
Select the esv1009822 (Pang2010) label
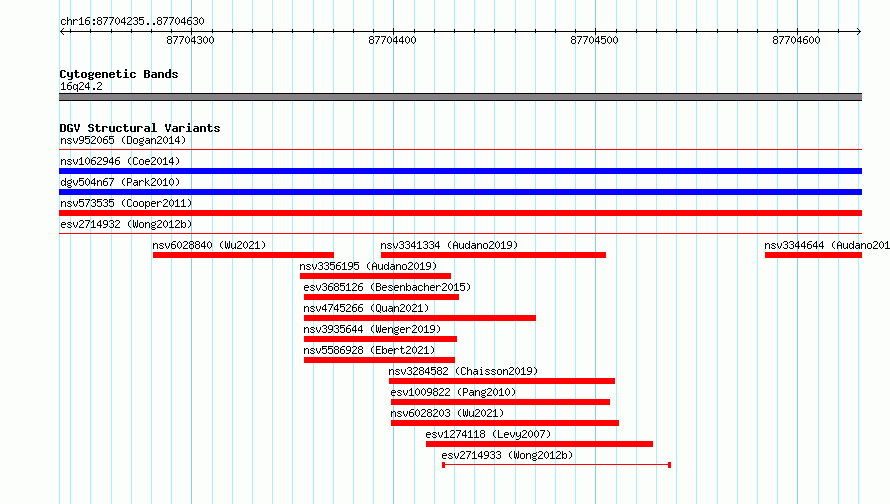(x=453, y=392)
